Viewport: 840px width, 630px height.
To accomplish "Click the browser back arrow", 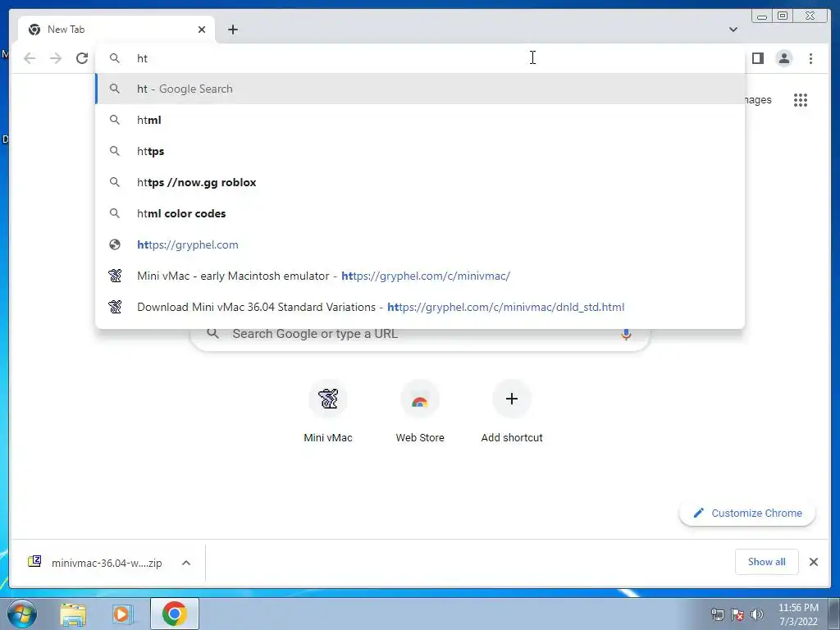I will coord(30,58).
